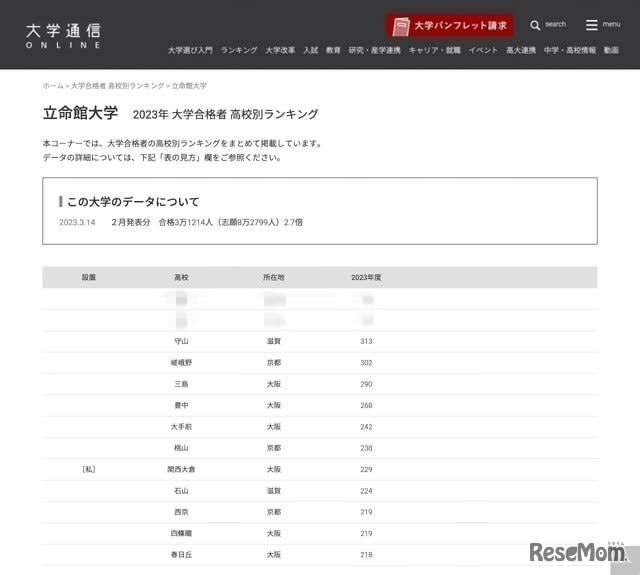Image resolution: width=640 pixels, height=575 pixels.
Task: Click value 218 in the 春日丘 row
Action: 366,555
